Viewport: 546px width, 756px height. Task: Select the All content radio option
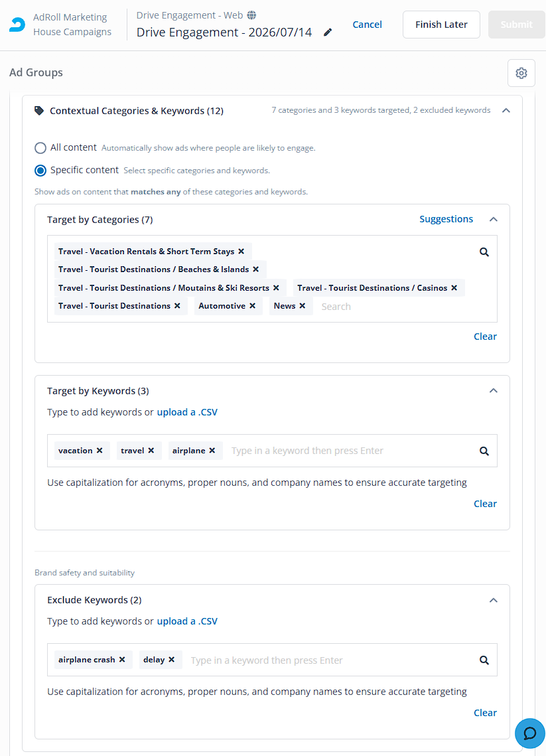click(x=40, y=147)
